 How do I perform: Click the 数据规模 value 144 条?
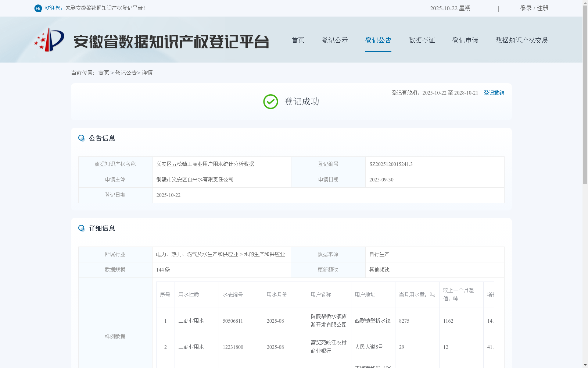tap(163, 270)
